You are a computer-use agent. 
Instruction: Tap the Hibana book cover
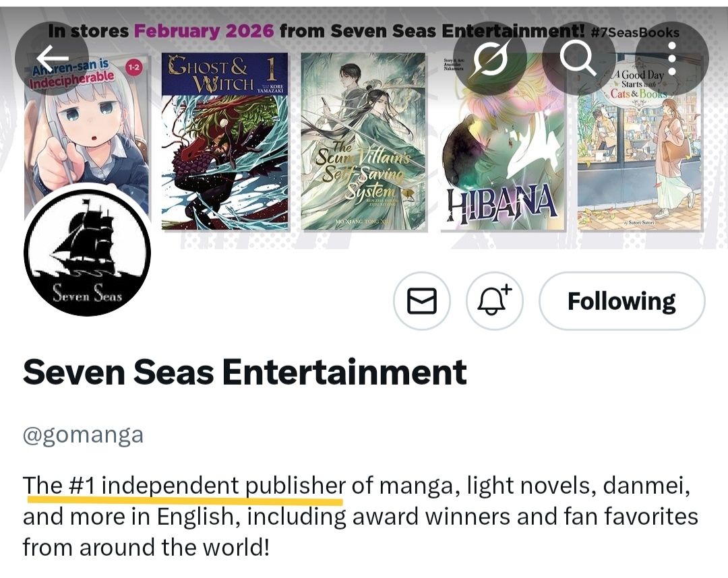coord(502,141)
